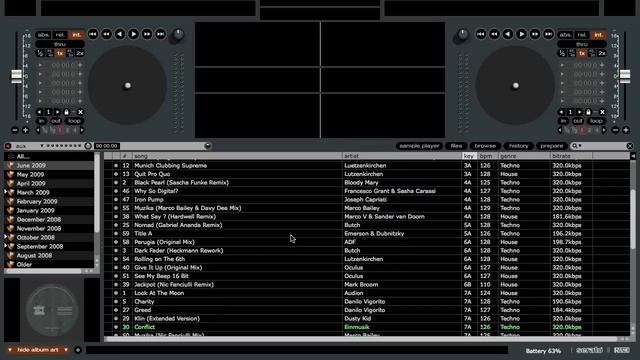Screen dimensions: 640x360
Task: Select the All... crate
Action: (49, 156)
